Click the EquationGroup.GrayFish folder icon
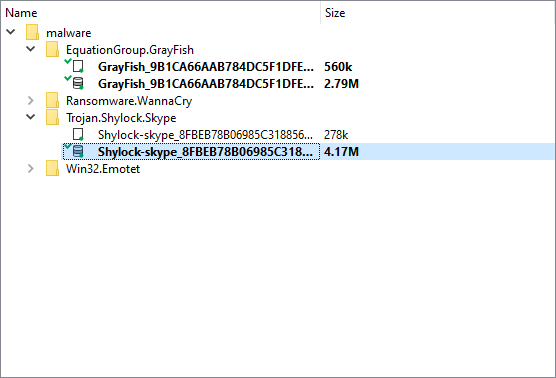The width and height of the screenshot is (556, 378). [52, 49]
